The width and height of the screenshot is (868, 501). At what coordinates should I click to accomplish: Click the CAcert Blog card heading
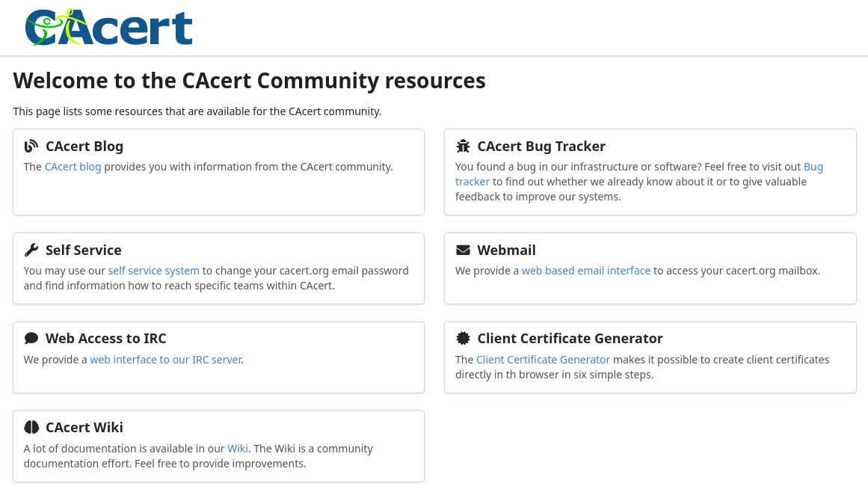(84, 147)
